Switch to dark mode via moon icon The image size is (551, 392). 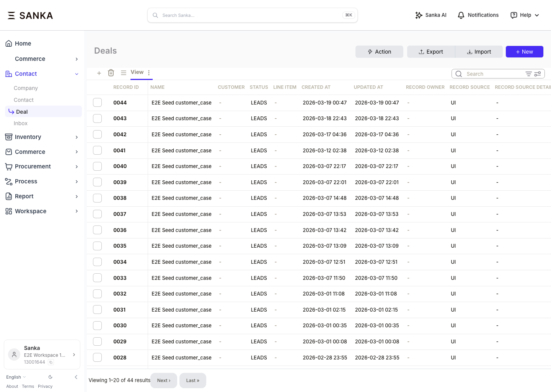50,377
